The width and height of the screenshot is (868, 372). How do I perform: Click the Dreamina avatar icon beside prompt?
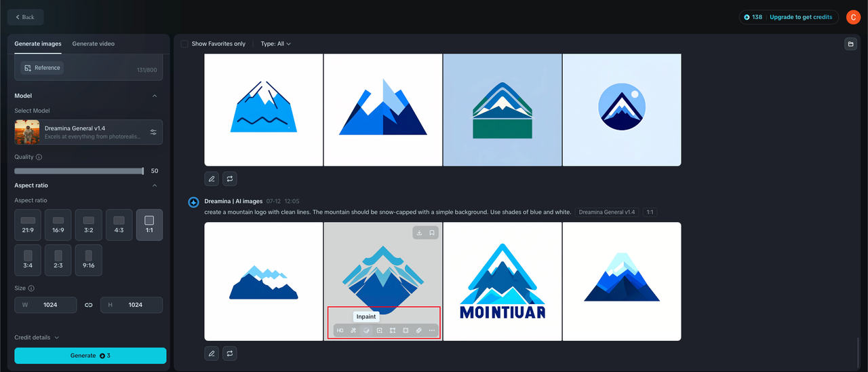point(193,202)
